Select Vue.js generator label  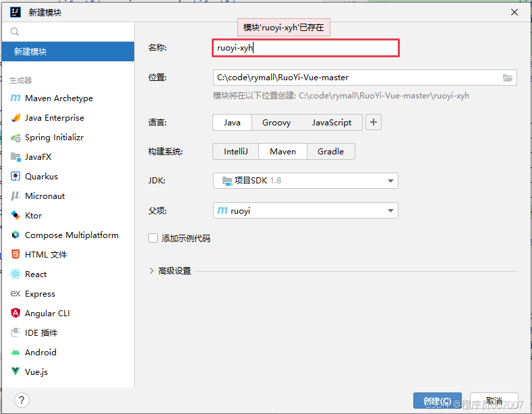point(36,372)
